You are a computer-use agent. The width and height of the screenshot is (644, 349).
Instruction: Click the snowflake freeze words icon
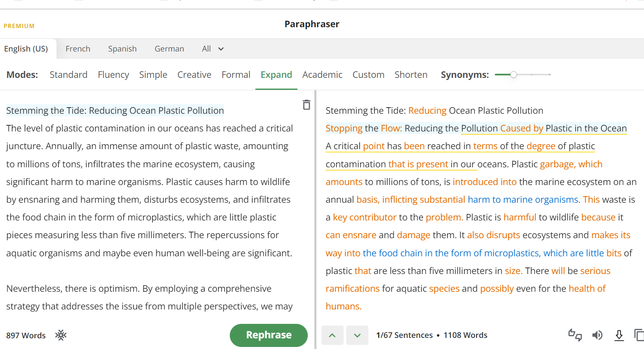coord(61,335)
